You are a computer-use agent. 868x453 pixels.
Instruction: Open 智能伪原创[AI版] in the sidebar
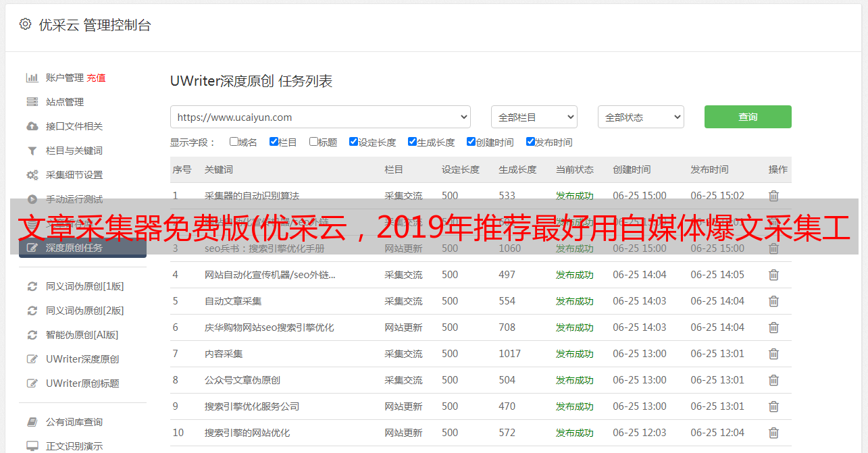(82, 335)
